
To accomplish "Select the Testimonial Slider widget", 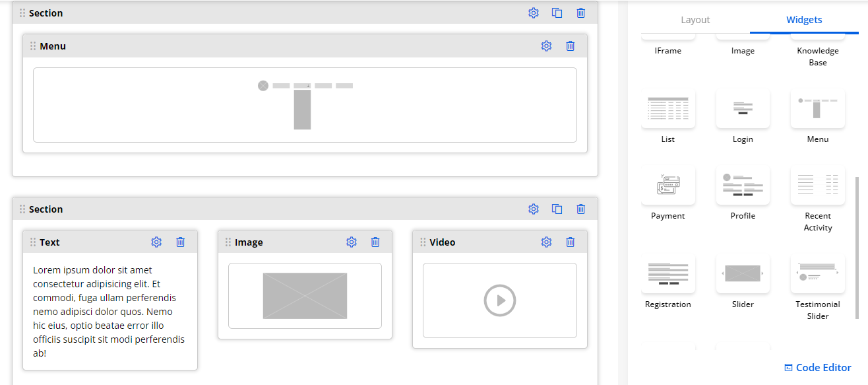I will click(818, 274).
